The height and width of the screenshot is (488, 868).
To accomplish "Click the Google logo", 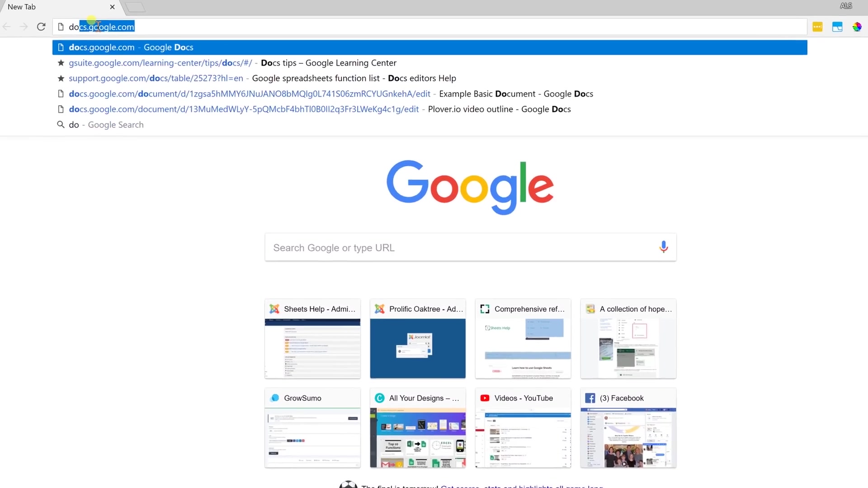I will pos(470,187).
